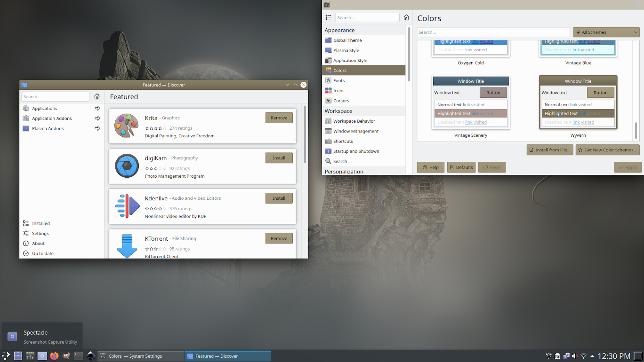The width and height of the screenshot is (644, 362).
Task: Open About page in Discover
Action: click(x=62, y=244)
